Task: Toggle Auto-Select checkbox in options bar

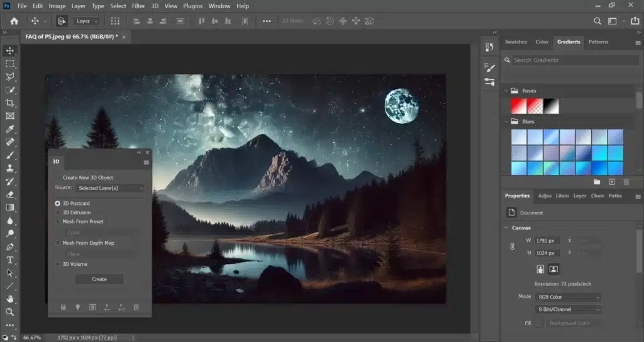Action: tap(62, 21)
